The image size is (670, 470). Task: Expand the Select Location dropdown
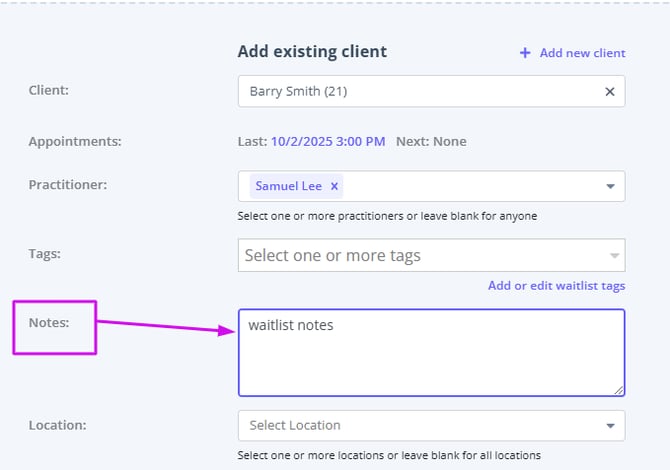pos(610,426)
